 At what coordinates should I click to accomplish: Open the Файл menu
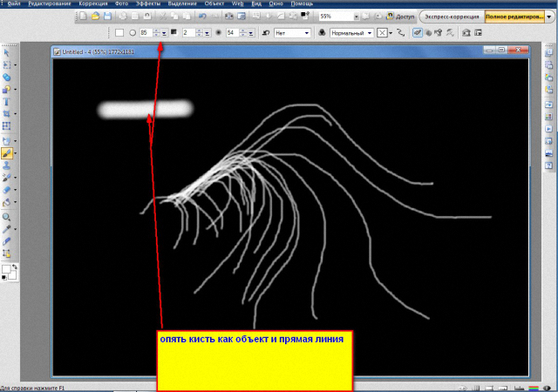click(14, 3)
